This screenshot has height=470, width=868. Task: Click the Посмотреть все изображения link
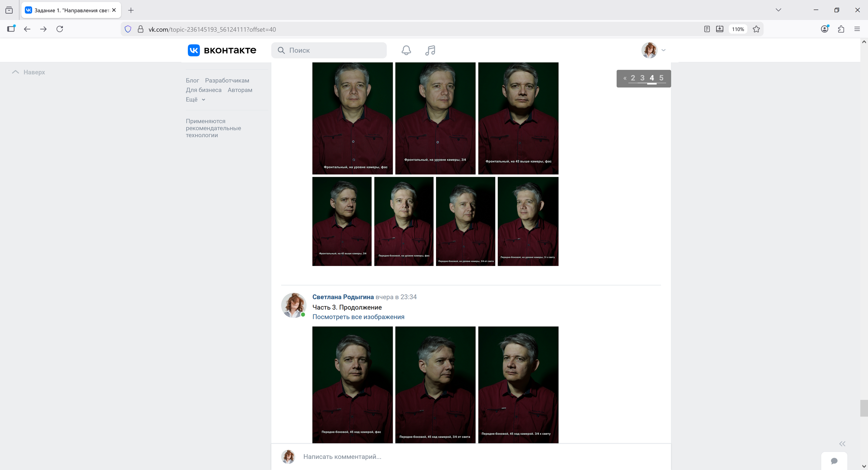point(358,317)
